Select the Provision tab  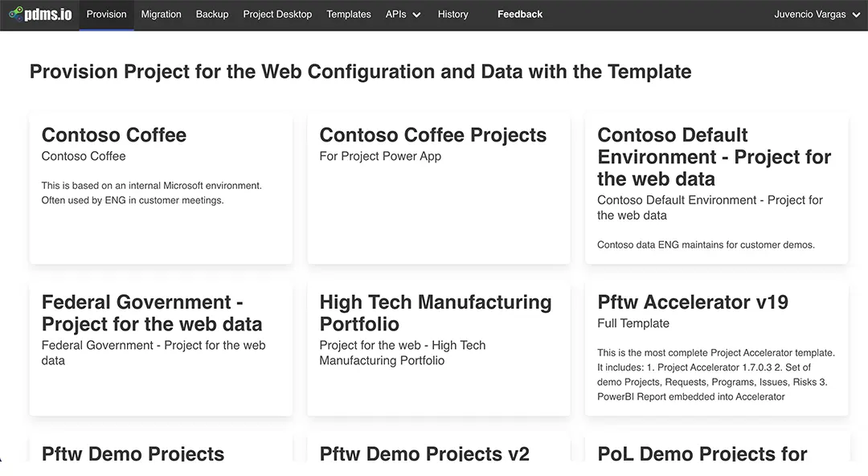point(105,14)
